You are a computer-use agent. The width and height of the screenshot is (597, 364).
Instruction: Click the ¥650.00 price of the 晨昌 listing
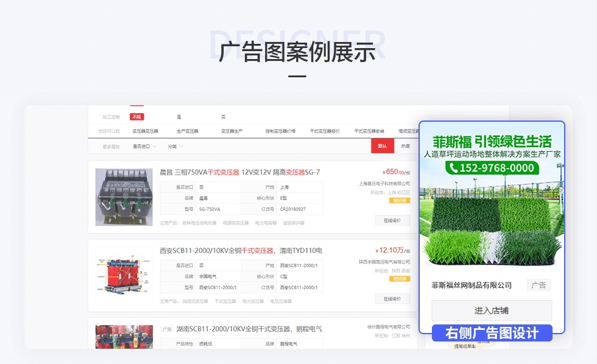[x=396, y=172]
